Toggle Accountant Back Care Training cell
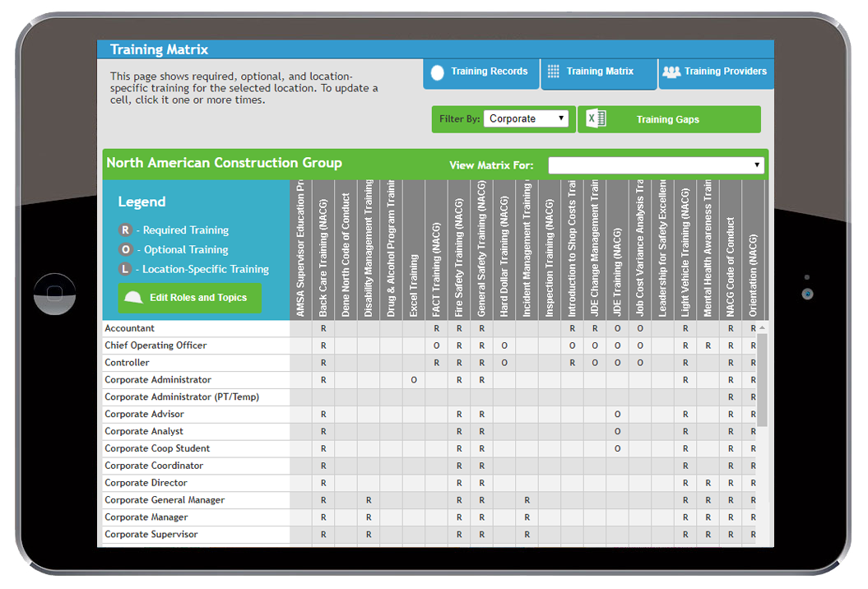The width and height of the screenshot is (868, 589). 323,328
